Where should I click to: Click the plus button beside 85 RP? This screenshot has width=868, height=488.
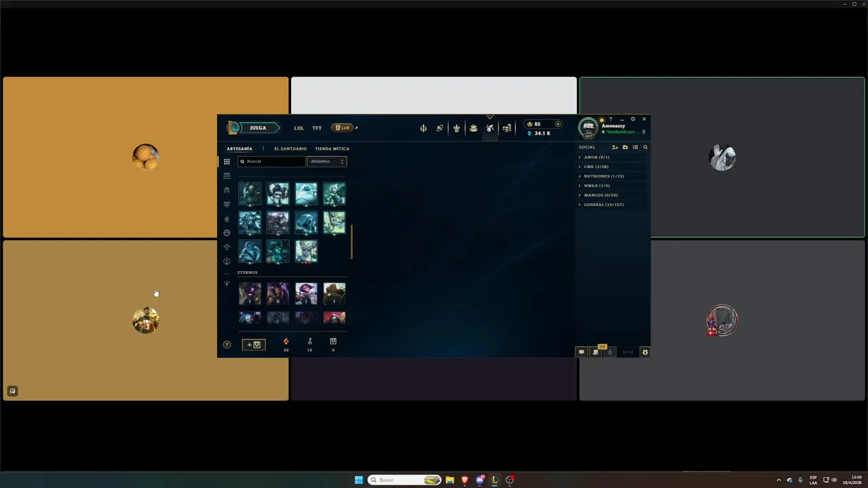558,124
